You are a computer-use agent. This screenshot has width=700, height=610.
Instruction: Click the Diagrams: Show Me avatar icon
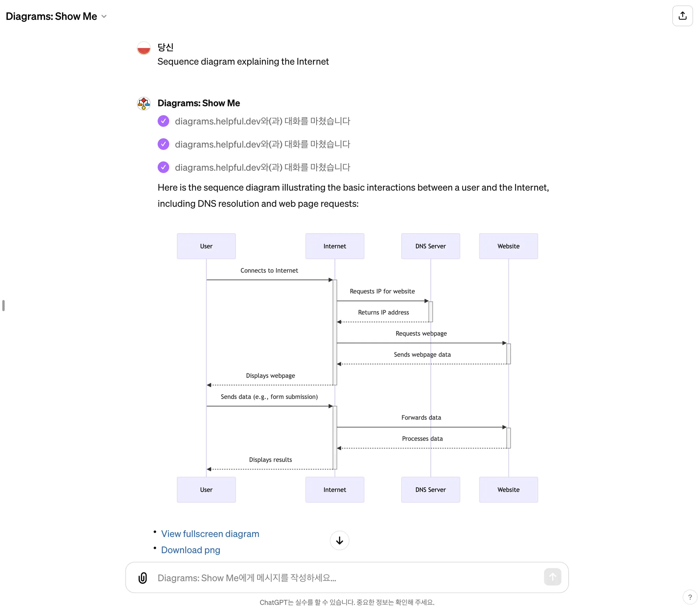(144, 103)
